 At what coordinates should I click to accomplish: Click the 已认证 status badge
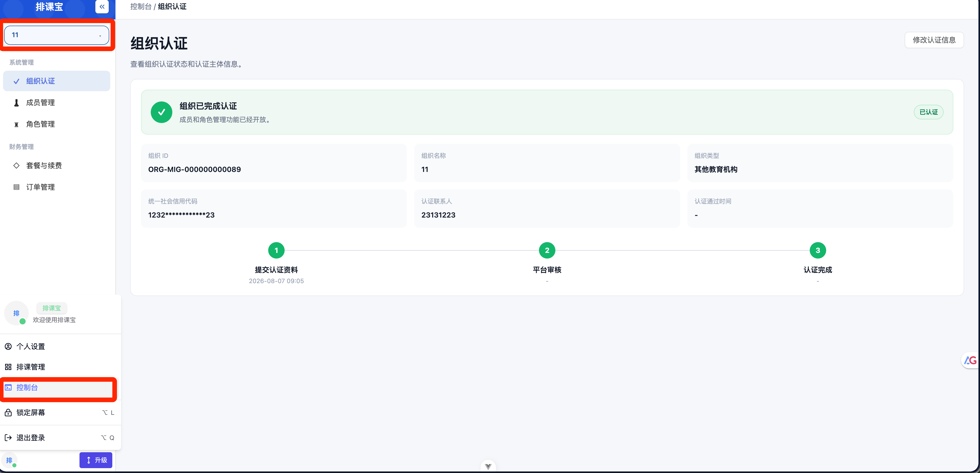coord(928,112)
